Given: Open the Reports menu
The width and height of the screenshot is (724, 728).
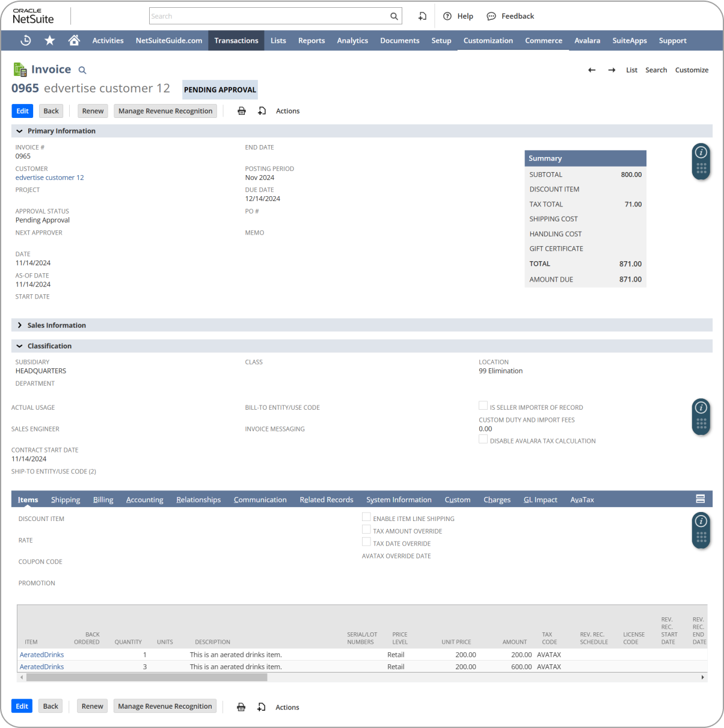Looking at the screenshot, I should click(x=311, y=40).
